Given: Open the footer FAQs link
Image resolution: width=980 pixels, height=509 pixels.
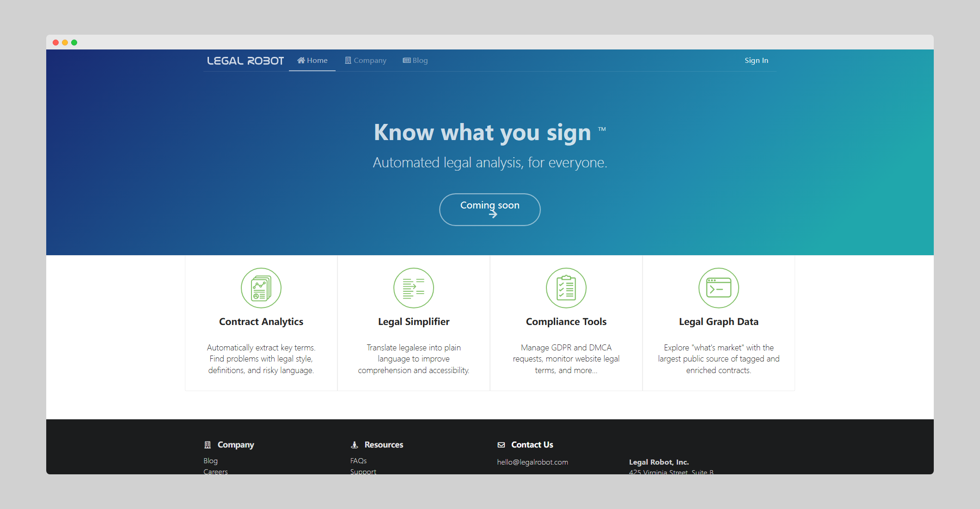Looking at the screenshot, I should tap(358, 461).
